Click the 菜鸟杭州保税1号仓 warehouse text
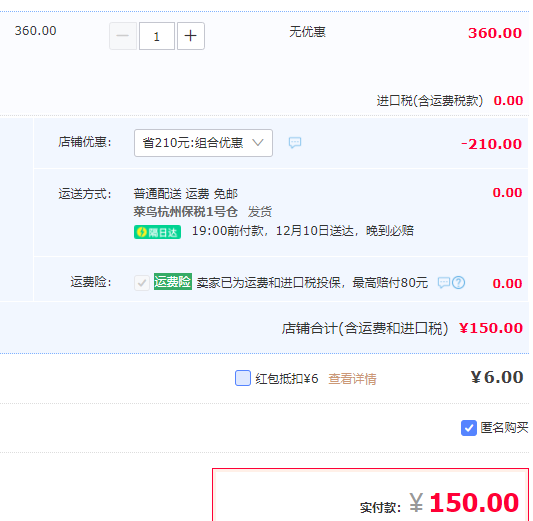Image resolution: width=533 pixels, height=521 pixels. [186, 212]
